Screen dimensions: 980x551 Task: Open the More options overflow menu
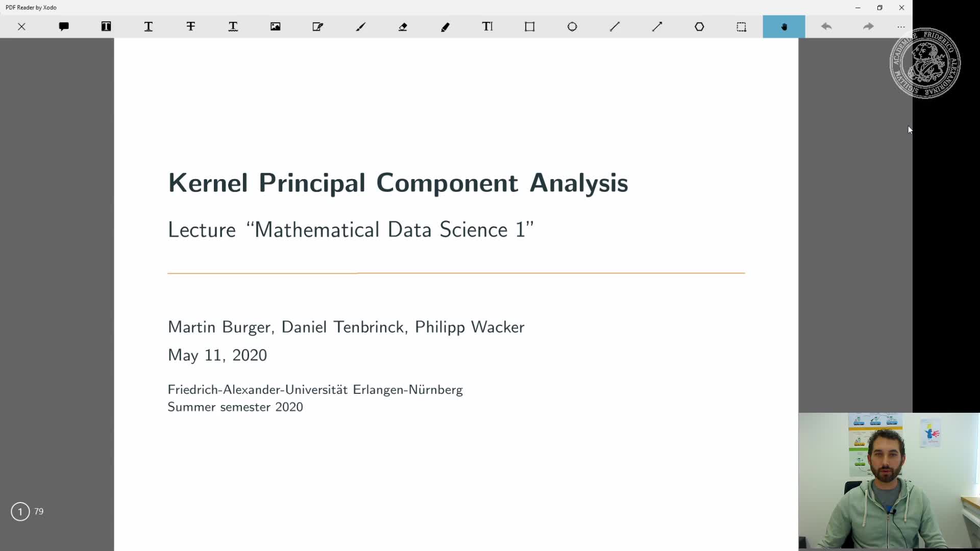[901, 27]
